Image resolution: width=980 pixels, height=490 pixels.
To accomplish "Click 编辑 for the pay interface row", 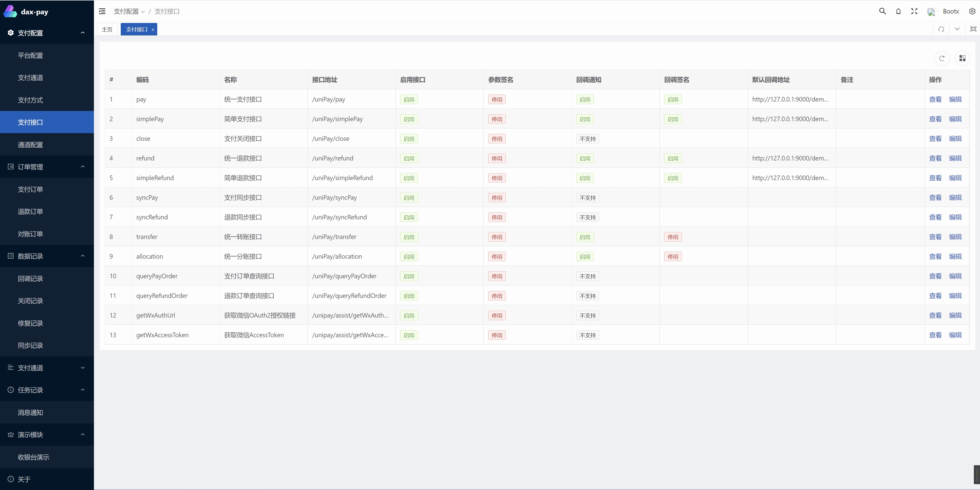I will point(955,99).
